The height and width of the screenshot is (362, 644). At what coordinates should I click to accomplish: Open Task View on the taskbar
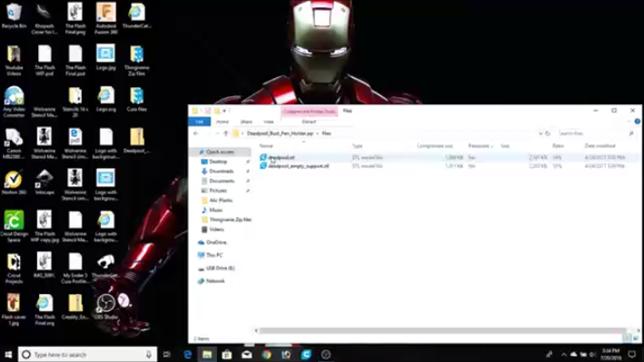pyautogui.click(x=167, y=354)
